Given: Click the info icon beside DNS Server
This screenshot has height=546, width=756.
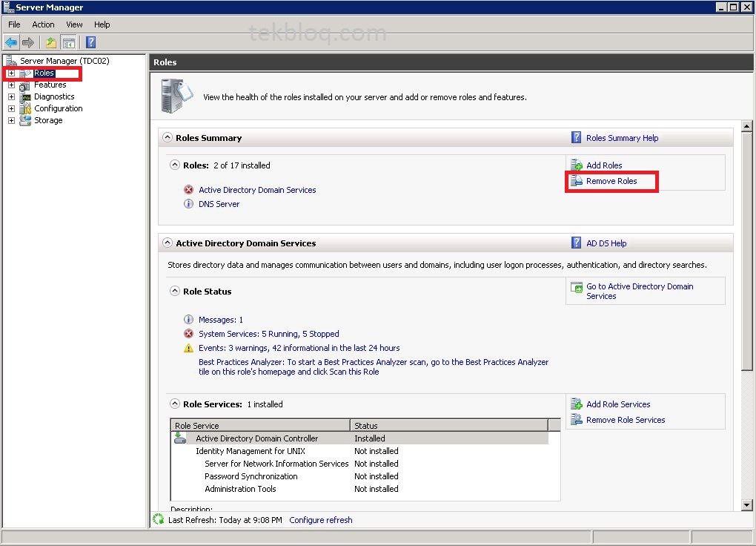Looking at the screenshot, I should [x=188, y=204].
